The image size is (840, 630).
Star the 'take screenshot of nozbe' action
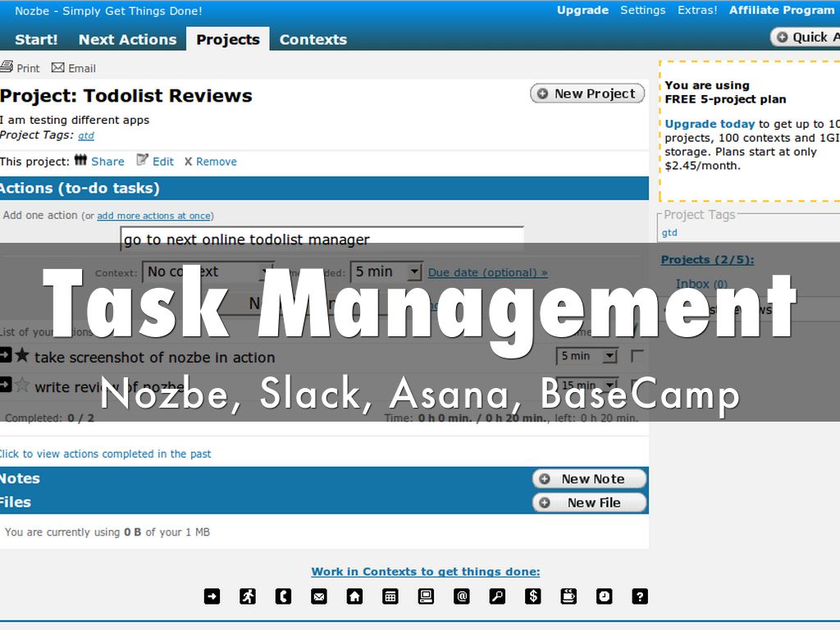coord(22,356)
